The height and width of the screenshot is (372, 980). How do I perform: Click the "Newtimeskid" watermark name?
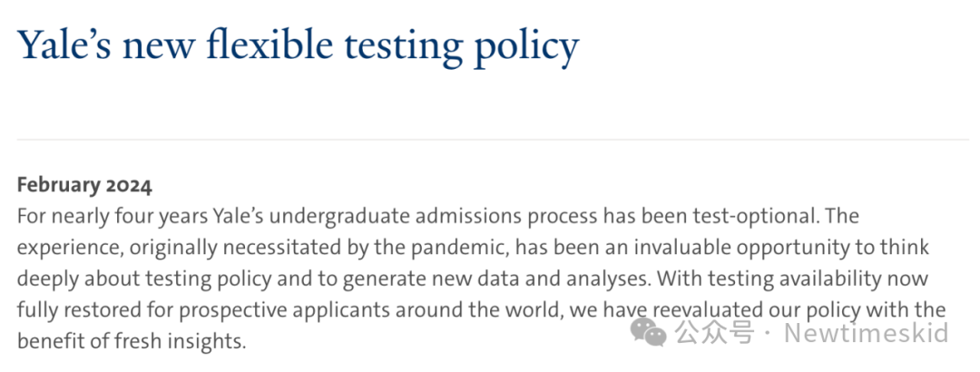[867, 333]
